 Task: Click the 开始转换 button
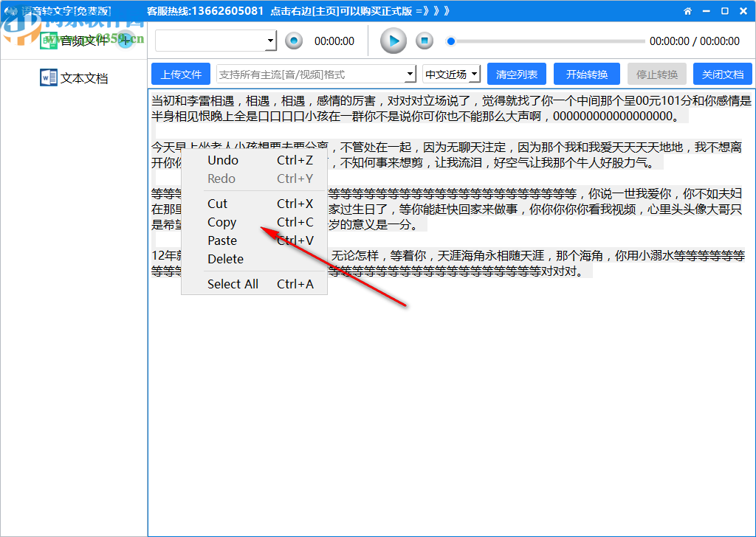coord(587,75)
